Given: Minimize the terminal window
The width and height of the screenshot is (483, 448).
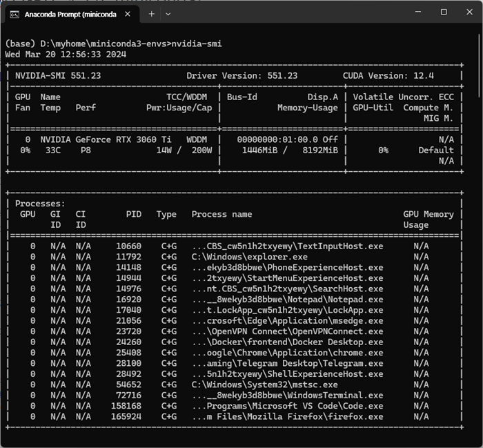Looking at the screenshot, I should [418, 12].
